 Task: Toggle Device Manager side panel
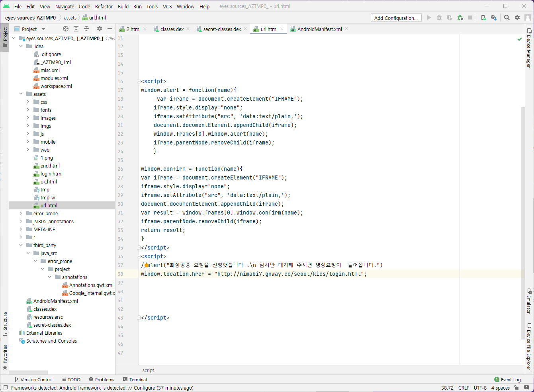[x=529, y=48]
